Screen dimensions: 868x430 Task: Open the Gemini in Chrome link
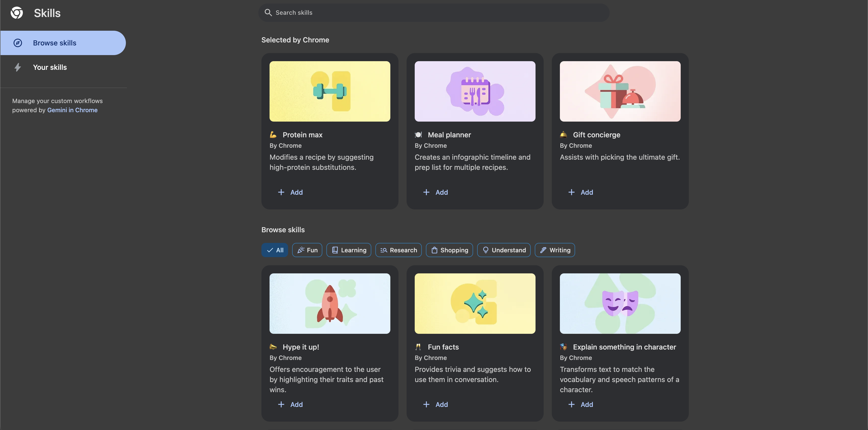(x=72, y=110)
